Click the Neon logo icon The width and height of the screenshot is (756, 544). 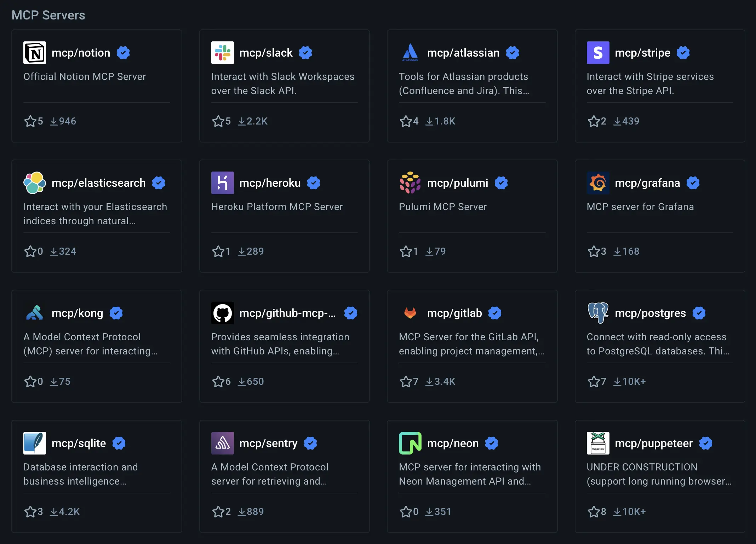pyautogui.click(x=410, y=443)
